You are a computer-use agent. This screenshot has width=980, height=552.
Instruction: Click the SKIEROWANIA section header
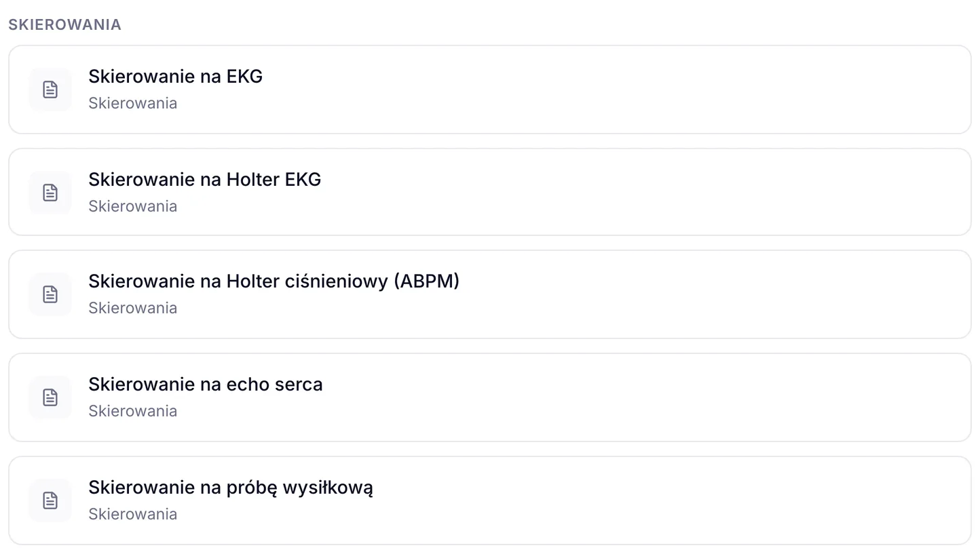[x=64, y=24]
